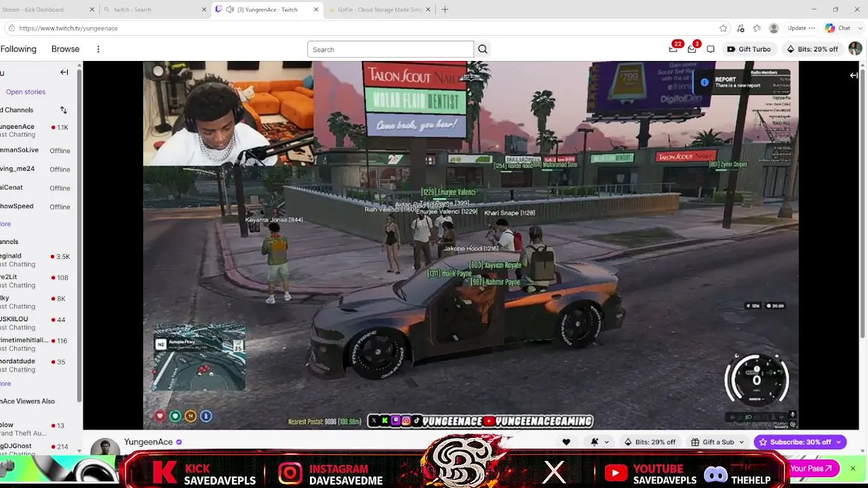Open the offline howSpeed channel row
Screen dimensions: 868x488
(x=37, y=206)
